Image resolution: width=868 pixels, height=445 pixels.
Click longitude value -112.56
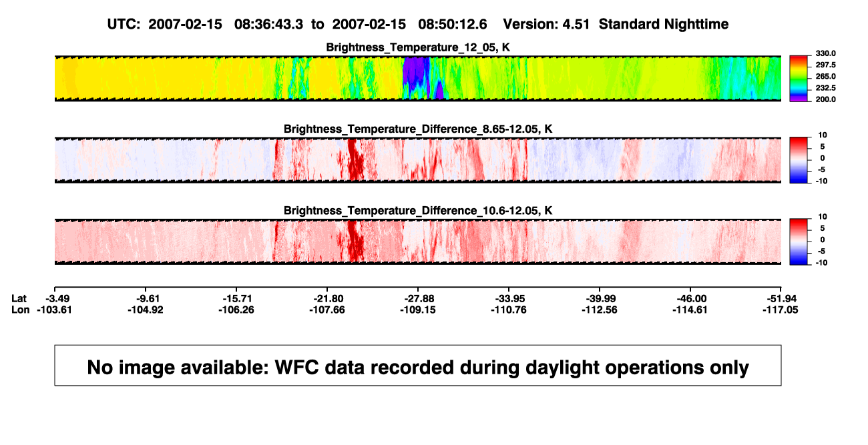click(600, 310)
